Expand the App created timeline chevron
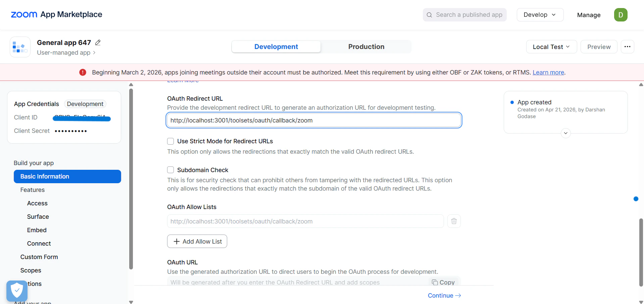This screenshot has width=644, height=304. (x=566, y=133)
